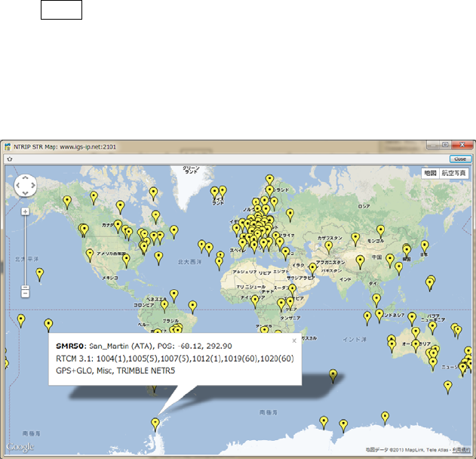The height and width of the screenshot is (459, 476).
Task: Select the Gulf coast marker above メキシコ
Action: [126, 260]
